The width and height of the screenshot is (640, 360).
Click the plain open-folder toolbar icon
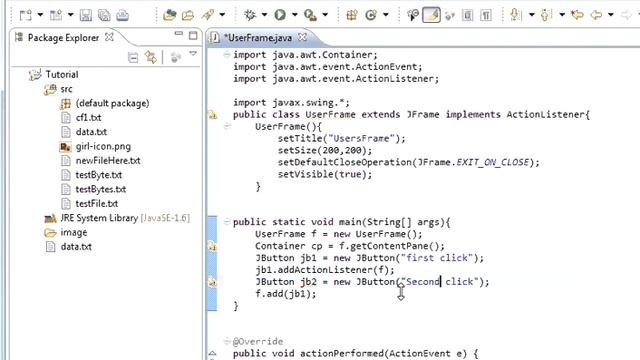click(x=188, y=15)
